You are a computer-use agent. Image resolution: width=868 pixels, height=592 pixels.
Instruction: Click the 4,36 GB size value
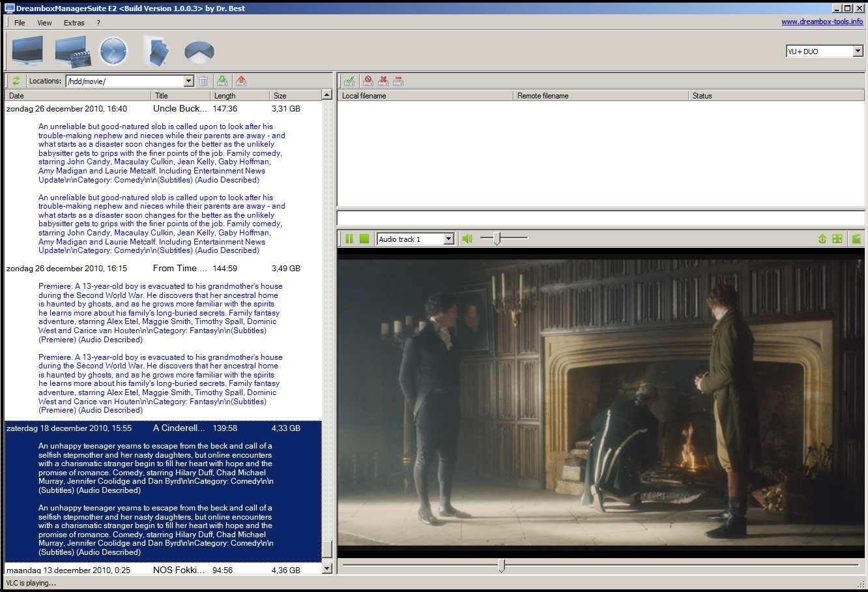pos(286,570)
